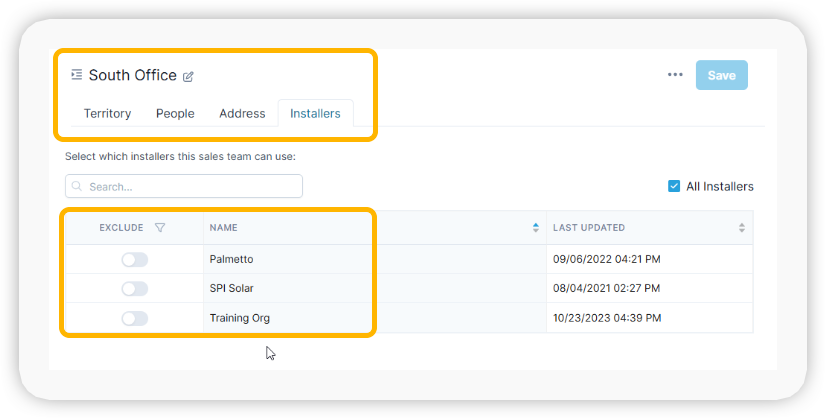
Task: Click the South Office title text
Action: [133, 75]
